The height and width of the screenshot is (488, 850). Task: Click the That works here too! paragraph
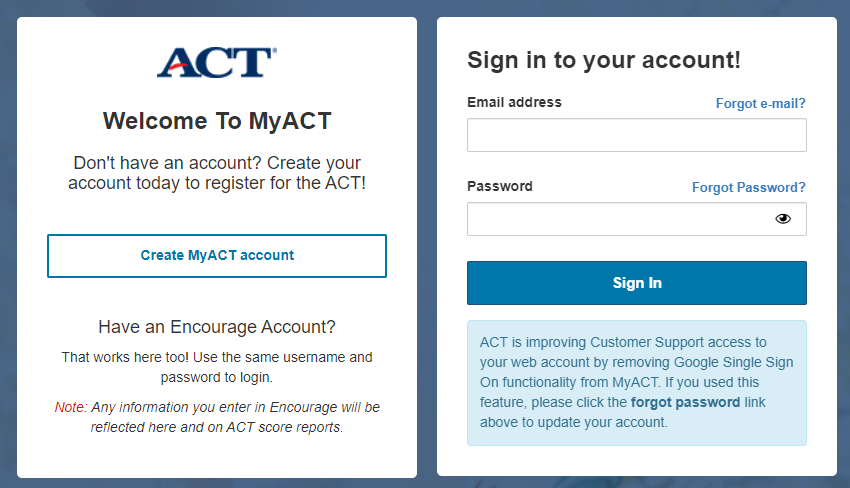[x=217, y=367]
